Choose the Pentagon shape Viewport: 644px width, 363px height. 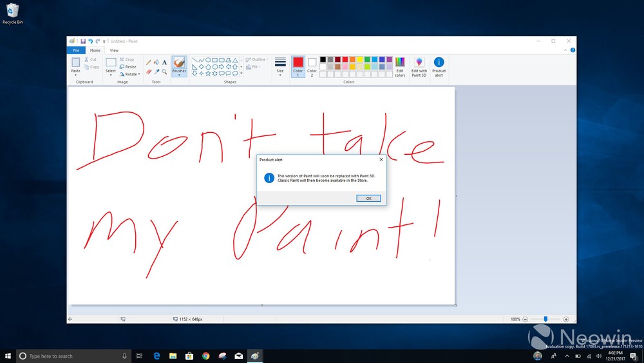coord(208,66)
